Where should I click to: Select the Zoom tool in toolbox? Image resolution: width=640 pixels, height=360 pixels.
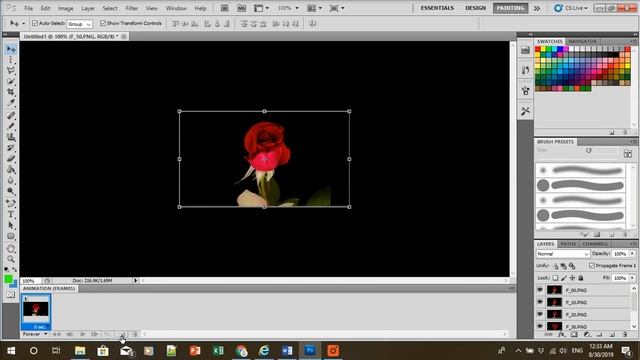(11, 259)
